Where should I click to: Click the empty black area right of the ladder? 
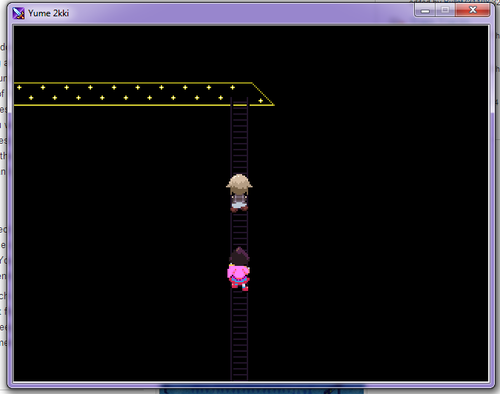(368, 233)
